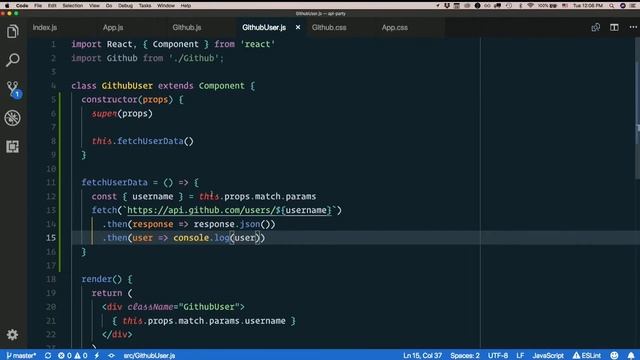This screenshot has height=360, width=640.
Task: Open the Apple menu
Action: click(x=7, y=6)
